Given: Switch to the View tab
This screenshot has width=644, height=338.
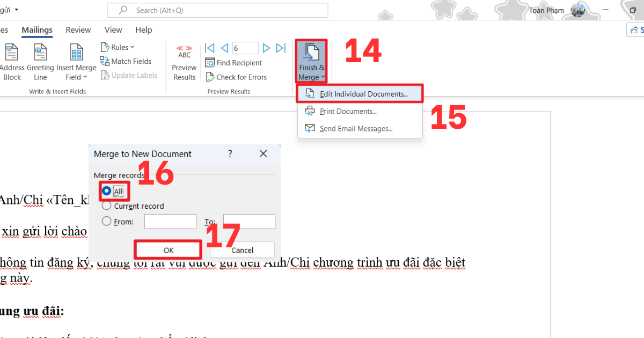Looking at the screenshot, I should pos(113,30).
